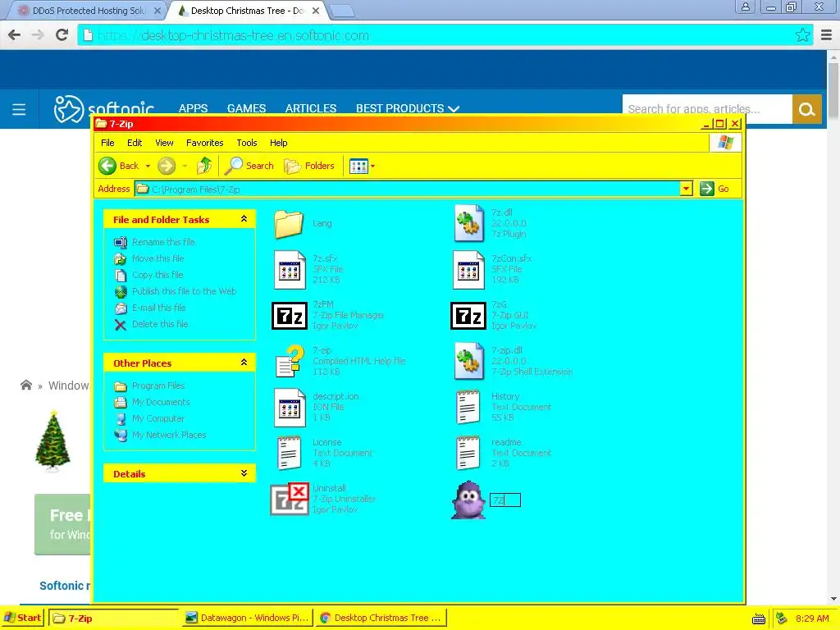
Task: Select the descript.ion file icon
Action: tap(290, 408)
